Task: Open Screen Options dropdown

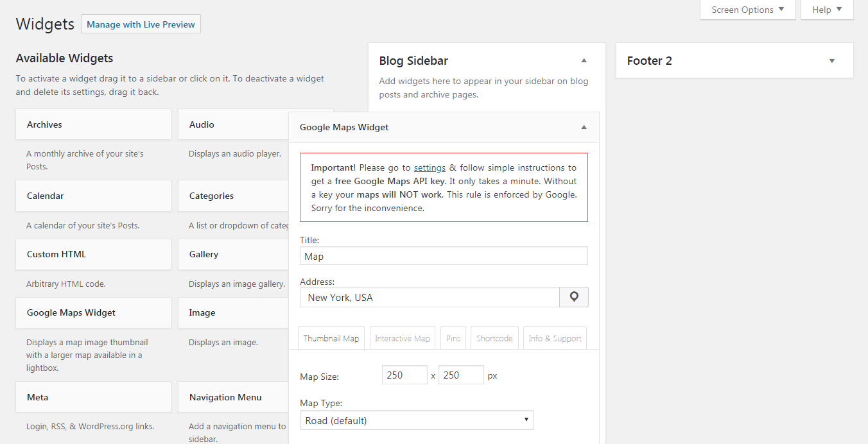Action: click(x=747, y=10)
